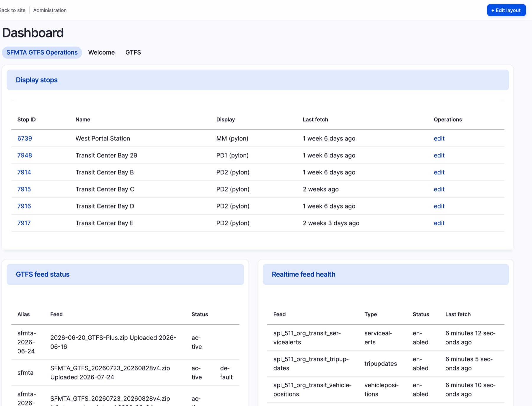Open stop ID 7914 link
This screenshot has width=532, height=406.
tap(24, 172)
